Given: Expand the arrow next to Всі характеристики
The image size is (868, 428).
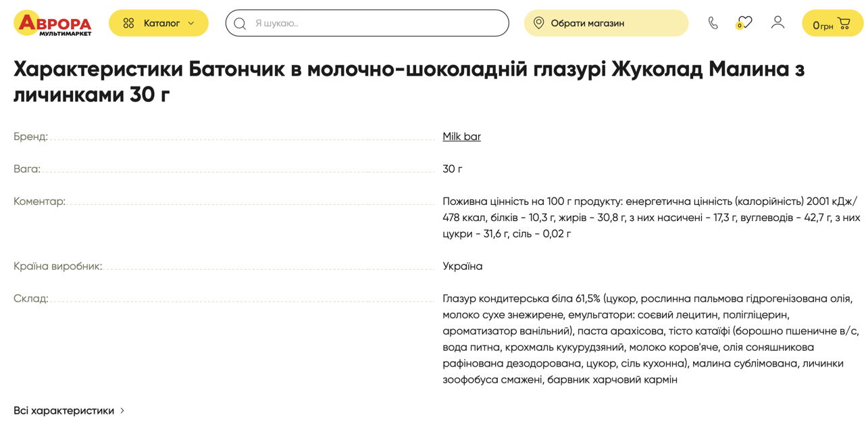Looking at the screenshot, I should pos(122,410).
